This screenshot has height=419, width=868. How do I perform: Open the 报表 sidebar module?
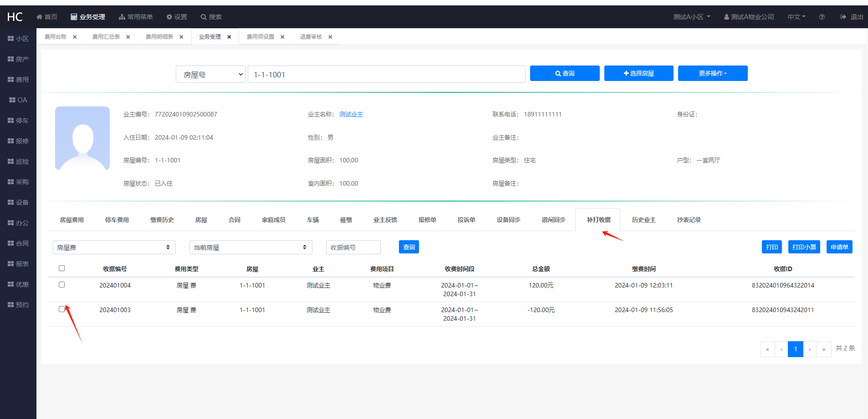pos(18,264)
